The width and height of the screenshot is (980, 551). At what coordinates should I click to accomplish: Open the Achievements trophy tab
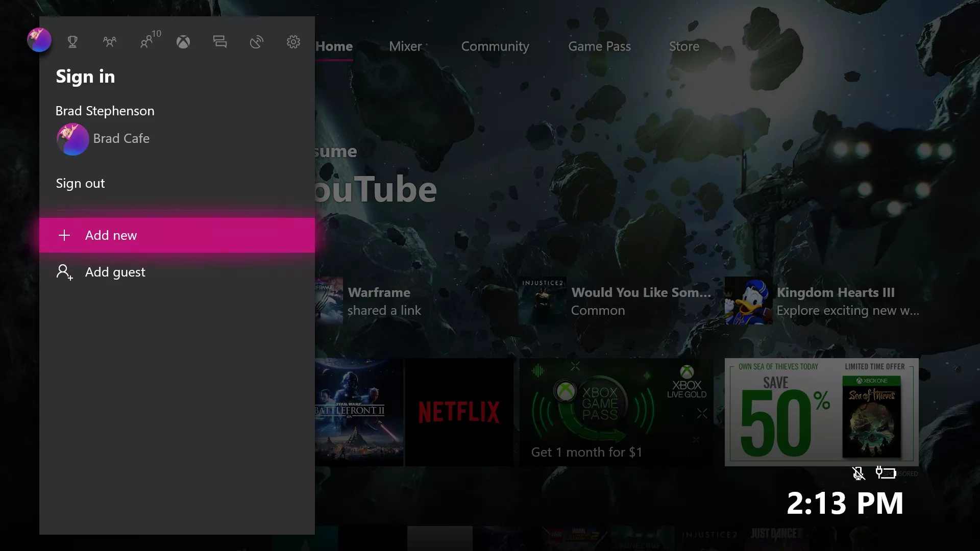tap(72, 42)
